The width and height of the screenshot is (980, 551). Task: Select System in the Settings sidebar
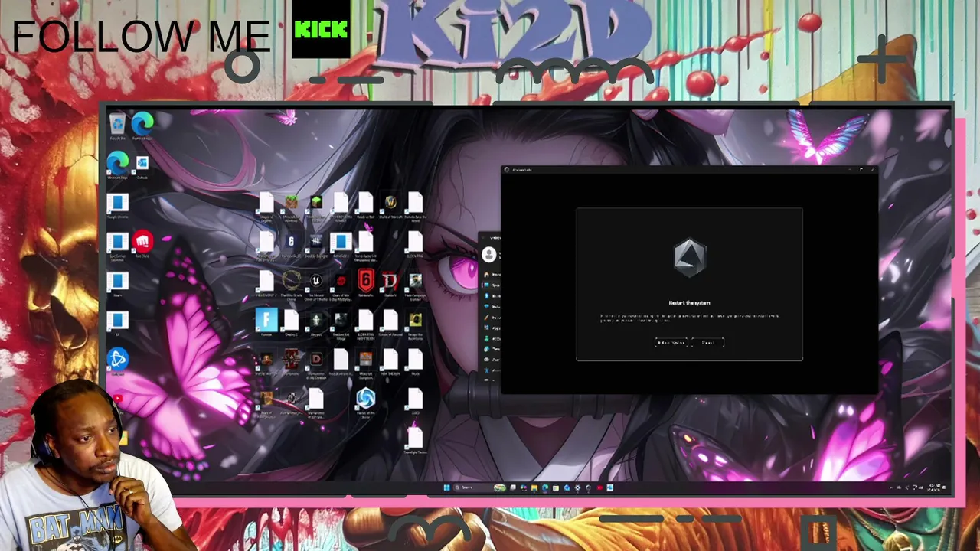point(491,285)
